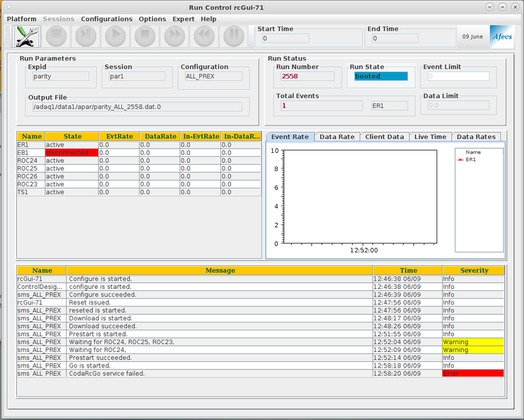524x420 pixels.
Task: Select the 'CodaRcGo service failed.' message
Action: pos(220,374)
